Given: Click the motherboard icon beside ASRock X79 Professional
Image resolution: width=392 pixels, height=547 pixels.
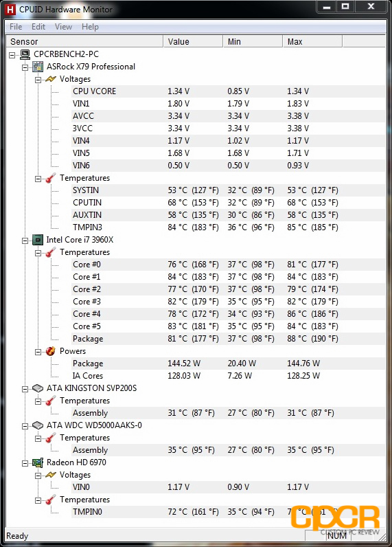Looking at the screenshot, I should pos(38,67).
